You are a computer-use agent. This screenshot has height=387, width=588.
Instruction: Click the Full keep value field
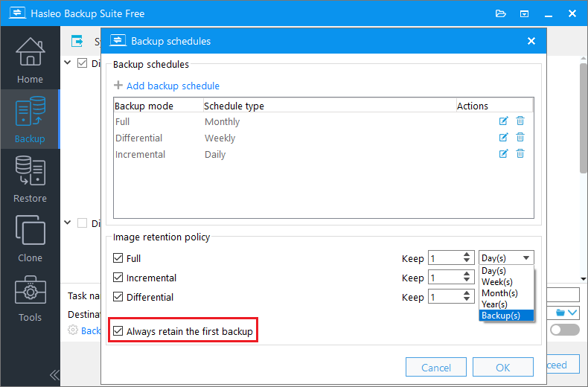click(446, 258)
